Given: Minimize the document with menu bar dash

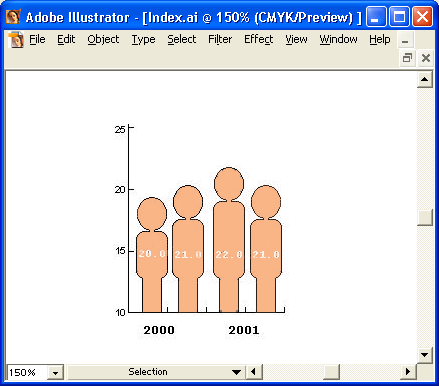Looking at the screenshot, I should pos(405,41).
